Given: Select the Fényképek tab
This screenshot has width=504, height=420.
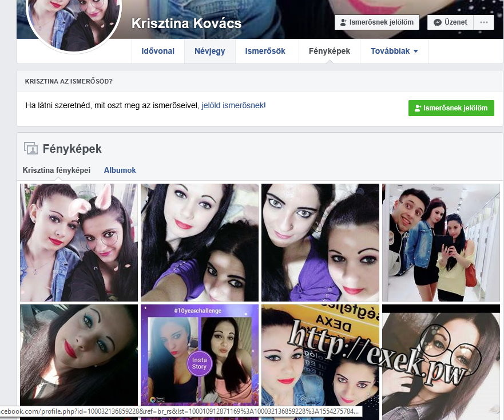Looking at the screenshot, I should pyautogui.click(x=329, y=51).
